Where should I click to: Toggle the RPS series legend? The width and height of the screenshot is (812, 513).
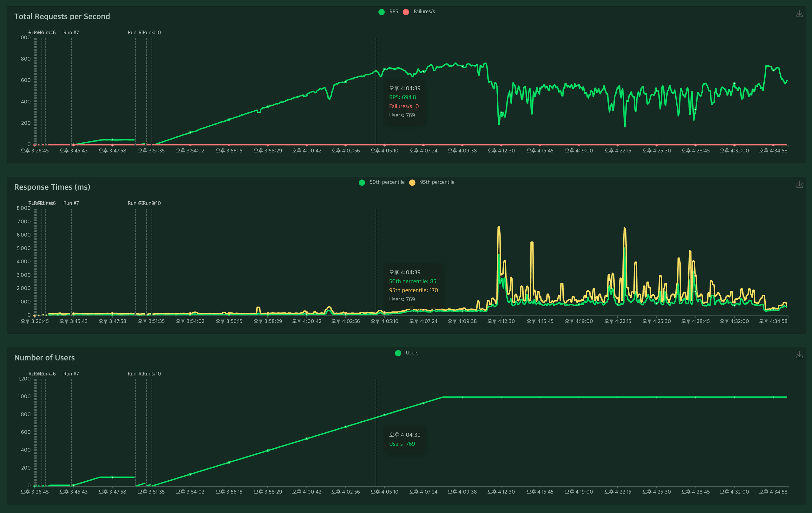[x=393, y=11]
